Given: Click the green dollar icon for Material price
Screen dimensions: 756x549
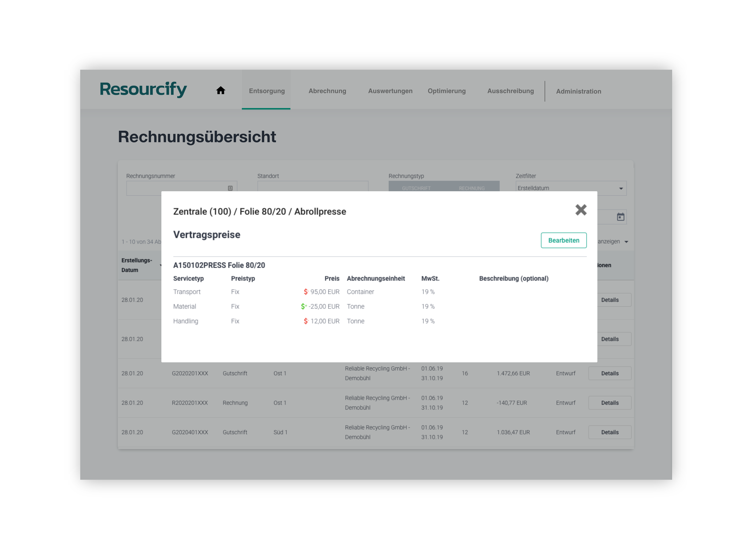Looking at the screenshot, I should [304, 307].
